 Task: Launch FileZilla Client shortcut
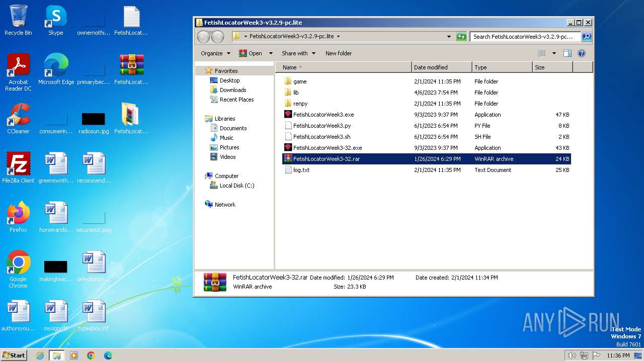click(x=18, y=168)
